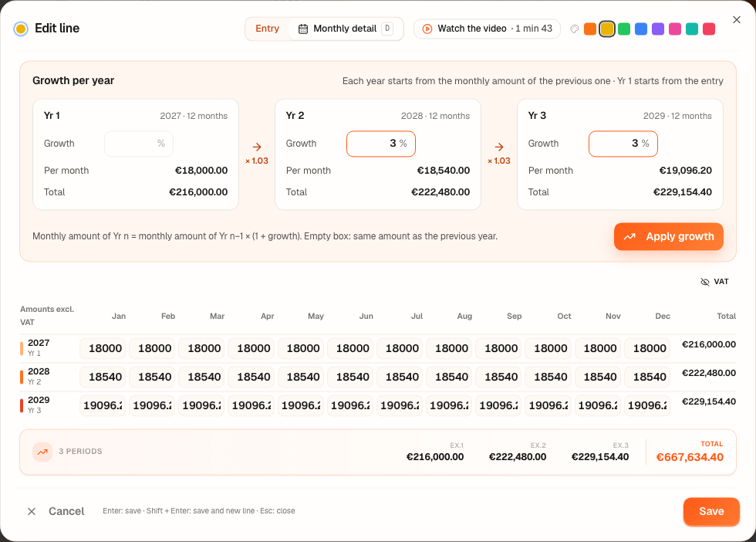This screenshot has height=542, width=756.
Task: Edit the 2028 October amount cell
Action: (548, 377)
